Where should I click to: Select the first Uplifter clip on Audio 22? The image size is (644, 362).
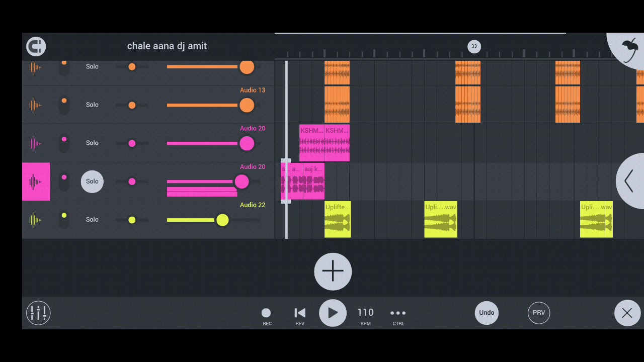[338, 220]
